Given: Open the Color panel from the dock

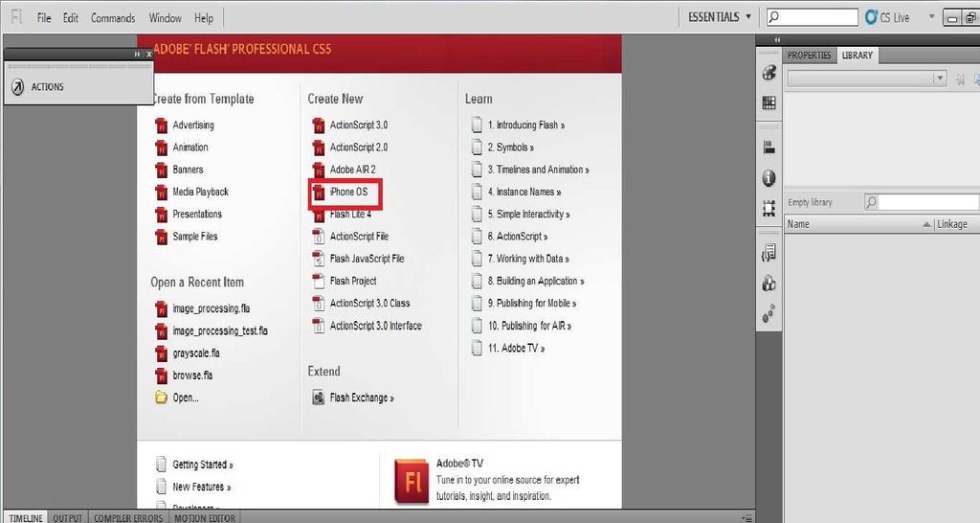Looking at the screenshot, I should tap(769, 73).
